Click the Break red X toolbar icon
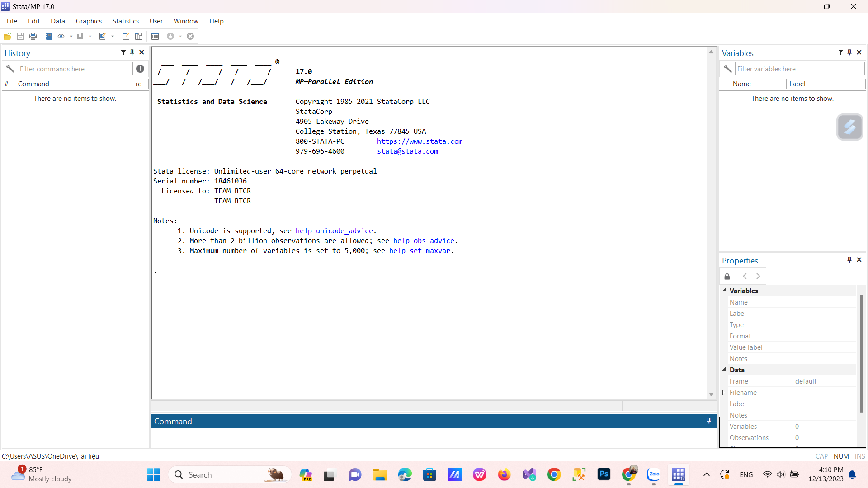This screenshot has height=488, width=868. click(x=190, y=36)
